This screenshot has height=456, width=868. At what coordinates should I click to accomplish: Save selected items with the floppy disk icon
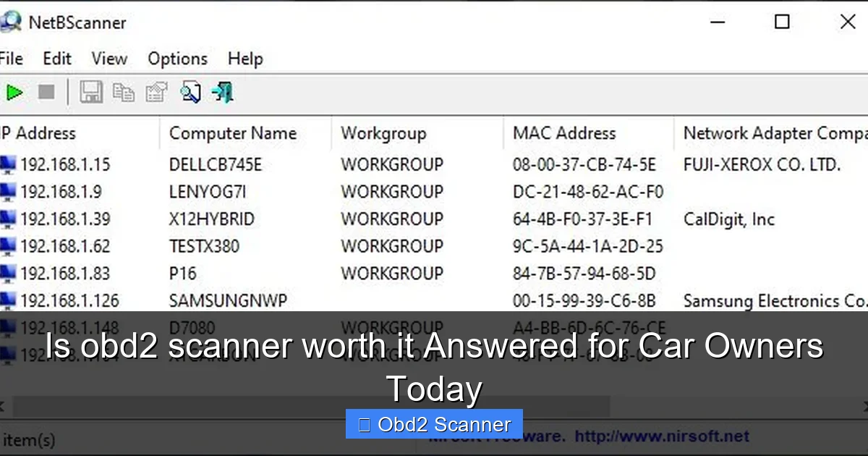coord(91,92)
